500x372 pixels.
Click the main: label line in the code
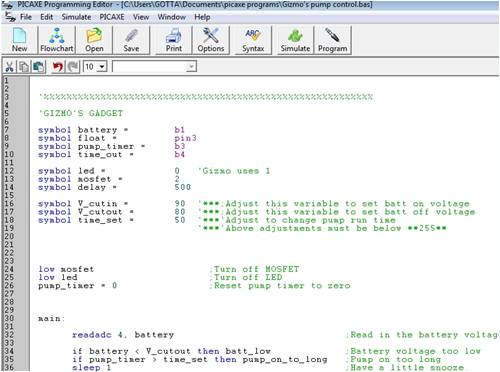(x=51, y=319)
